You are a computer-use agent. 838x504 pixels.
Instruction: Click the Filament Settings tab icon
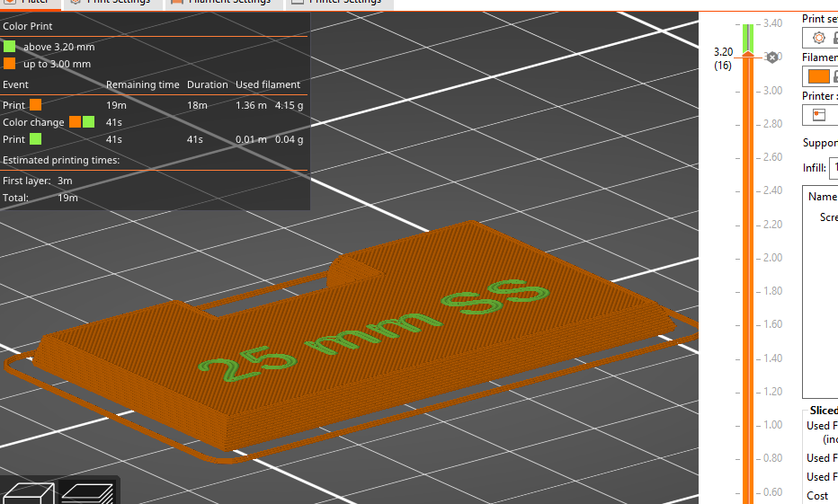point(177,2)
